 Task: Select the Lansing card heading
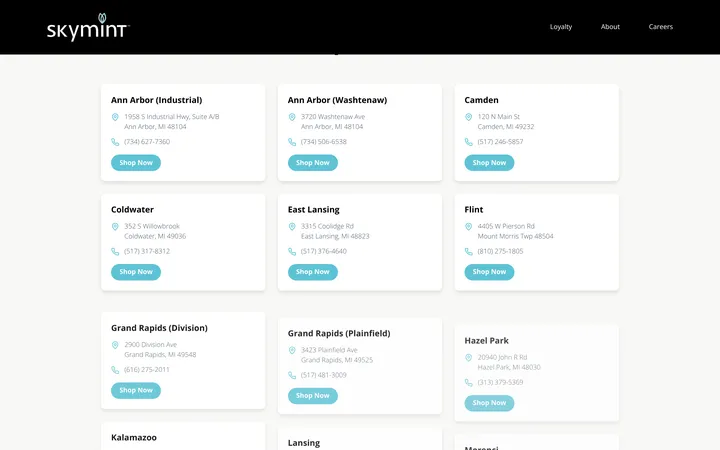[x=304, y=443]
